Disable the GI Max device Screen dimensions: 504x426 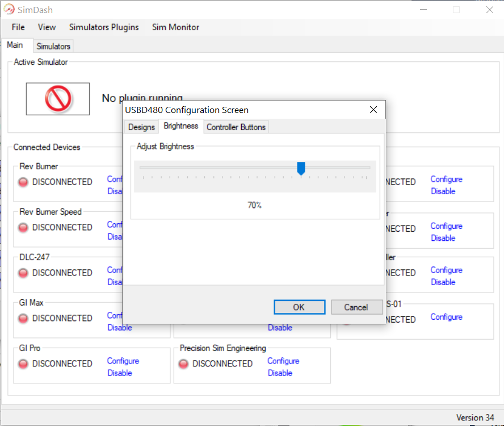[x=120, y=328]
